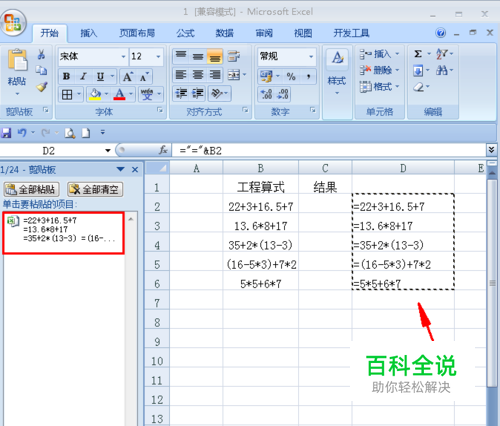Screen dimensions: 500x426
Task: Toggle bottom vertical alignment
Action: point(215,56)
